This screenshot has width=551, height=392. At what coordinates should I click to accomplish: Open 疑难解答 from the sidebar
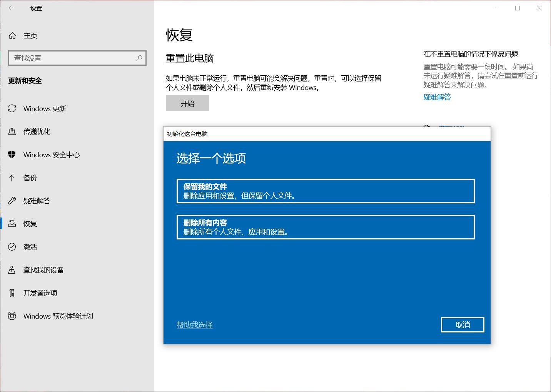click(x=37, y=201)
